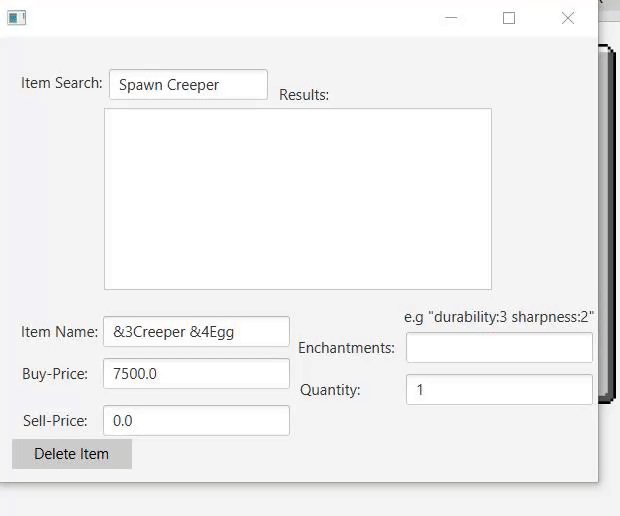Click the "Results:" label above the list
The image size is (620, 516).
pos(304,95)
